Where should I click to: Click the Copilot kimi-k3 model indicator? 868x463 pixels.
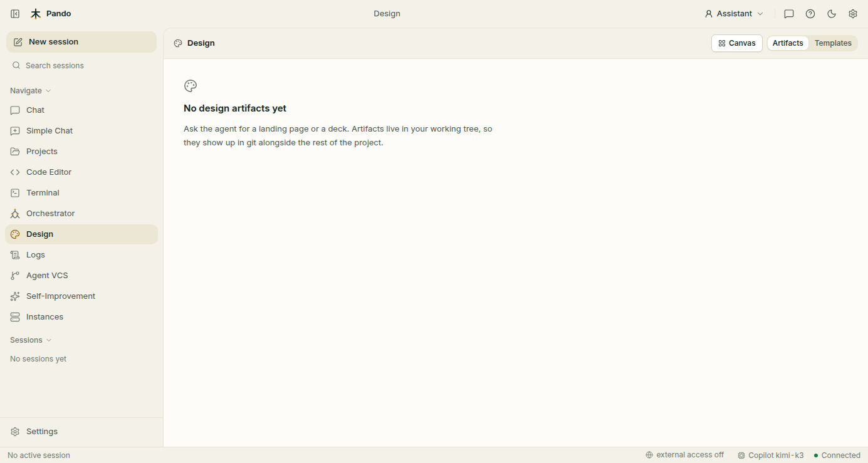coord(770,455)
